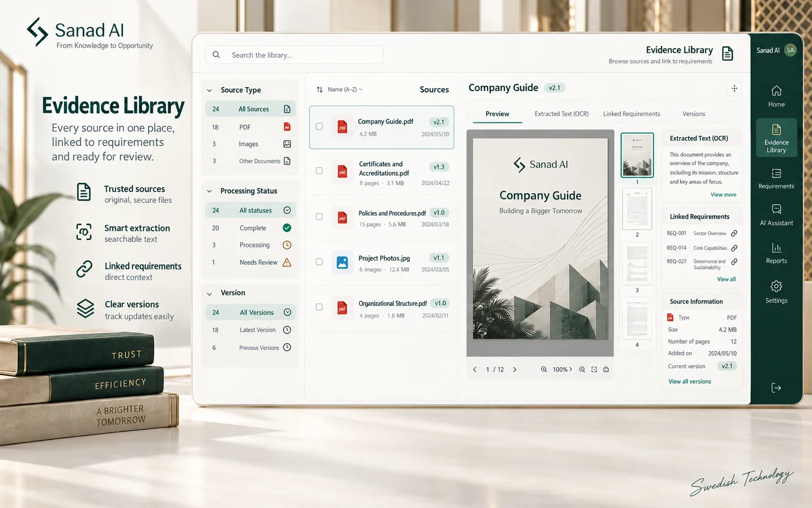This screenshot has width=812, height=508.
Task: Collapse the Source Type filter section
Action: [209, 90]
